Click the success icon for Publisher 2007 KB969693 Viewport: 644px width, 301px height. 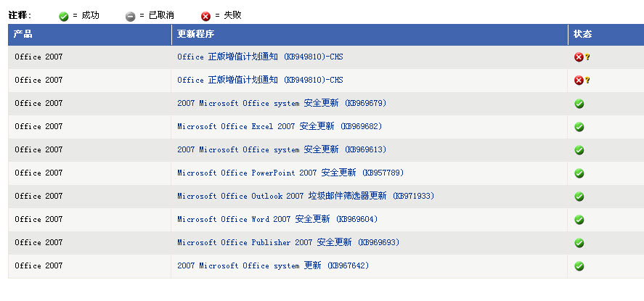click(x=579, y=243)
